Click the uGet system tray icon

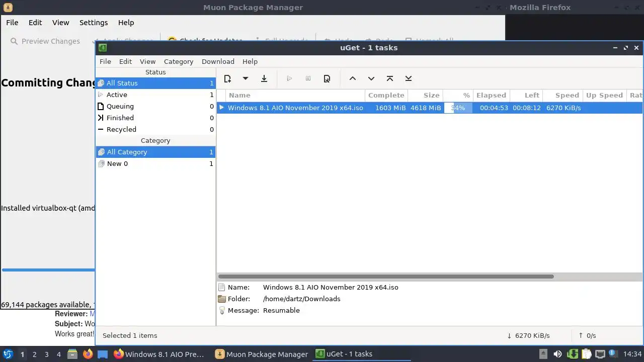(x=572, y=354)
